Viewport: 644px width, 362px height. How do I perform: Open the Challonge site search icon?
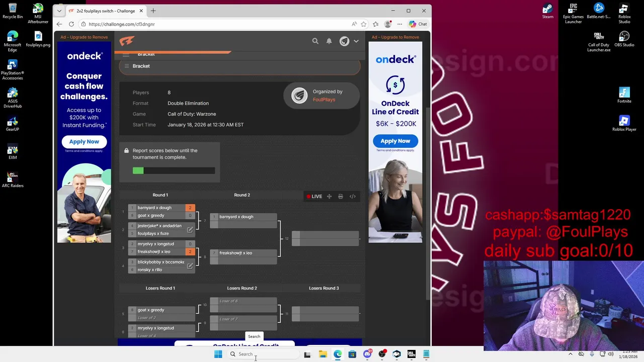pos(315,41)
